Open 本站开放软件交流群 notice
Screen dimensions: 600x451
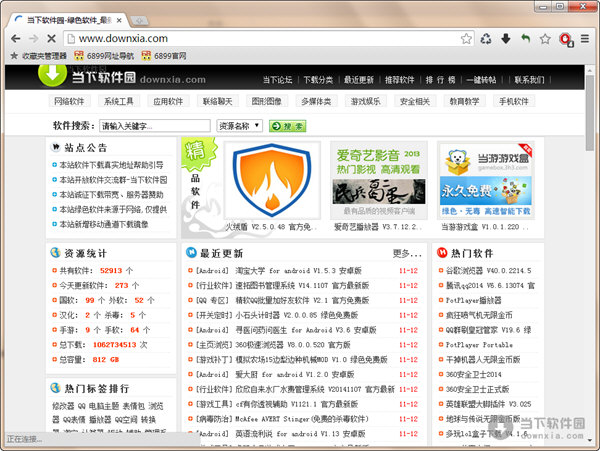[113, 180]
